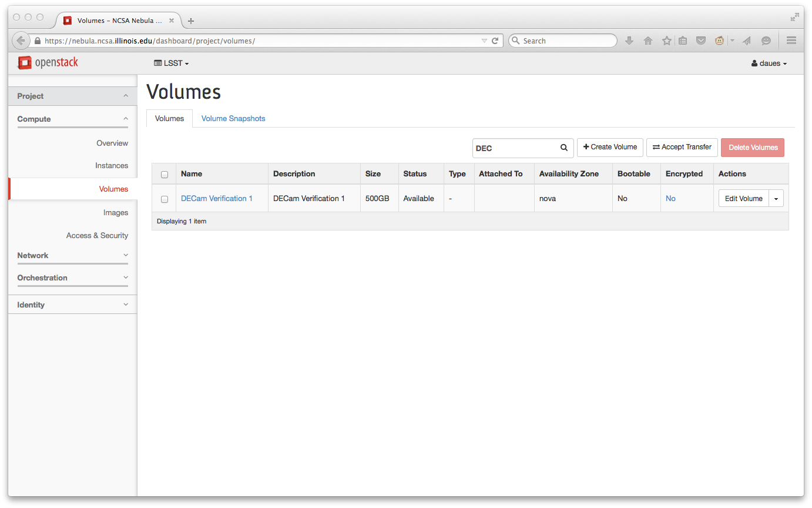The height and width of the screenshot is (508, 812).
Task: Click the Delete Volumes button
Action: (753, 148)
